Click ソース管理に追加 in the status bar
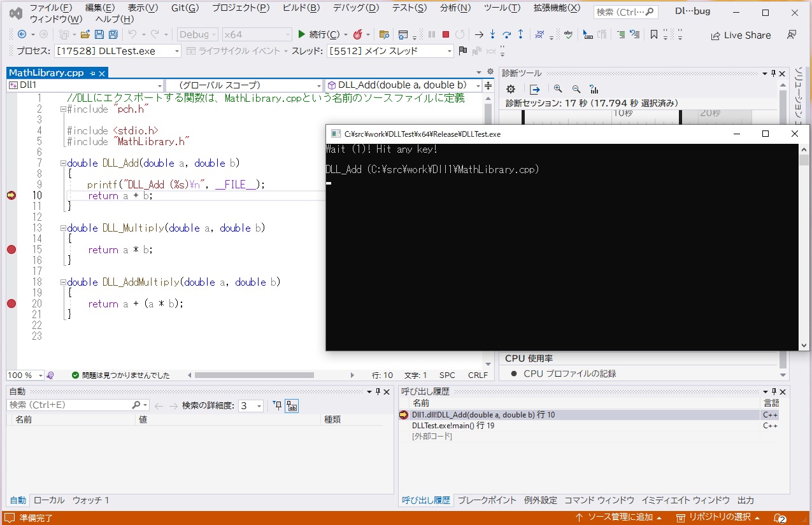The image size is (812, 525). click(618, 517)
